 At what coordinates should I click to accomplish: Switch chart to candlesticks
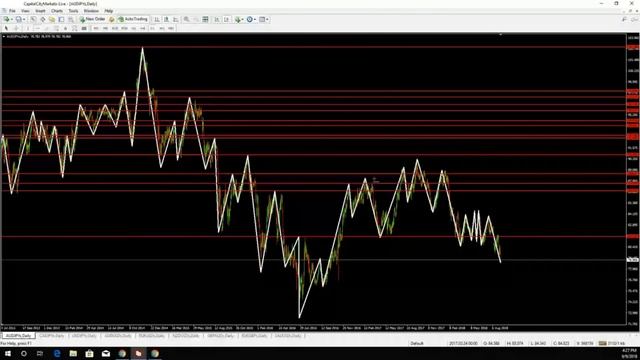coord(166,19)
